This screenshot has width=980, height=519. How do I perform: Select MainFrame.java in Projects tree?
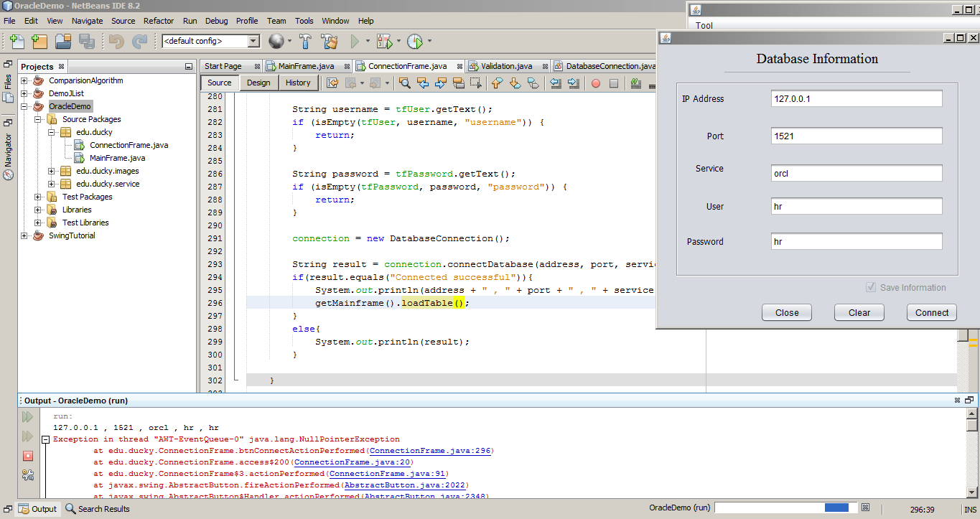pos(118,158)
